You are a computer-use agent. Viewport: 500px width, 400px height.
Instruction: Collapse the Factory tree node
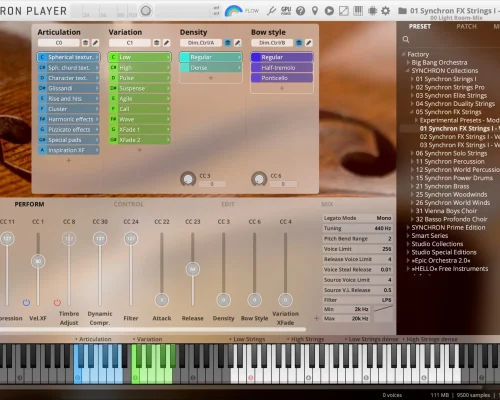click(404, 54)
